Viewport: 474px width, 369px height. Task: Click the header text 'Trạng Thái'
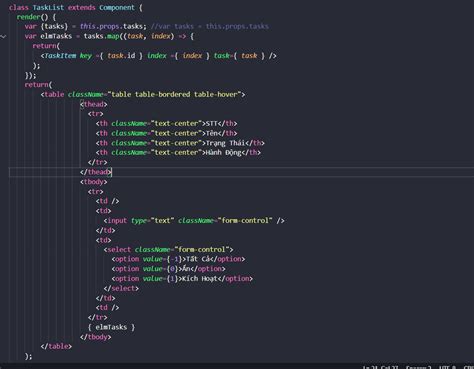click(225, 143)
